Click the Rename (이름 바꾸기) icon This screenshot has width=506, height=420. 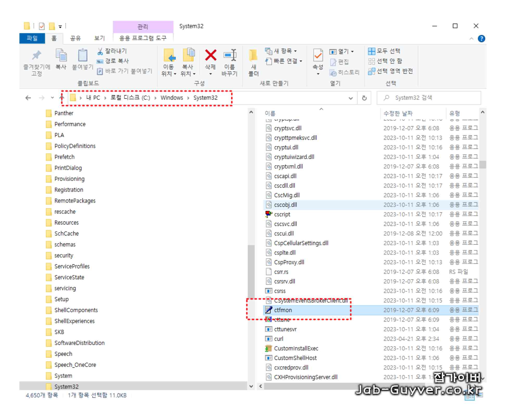coord(230,55)
